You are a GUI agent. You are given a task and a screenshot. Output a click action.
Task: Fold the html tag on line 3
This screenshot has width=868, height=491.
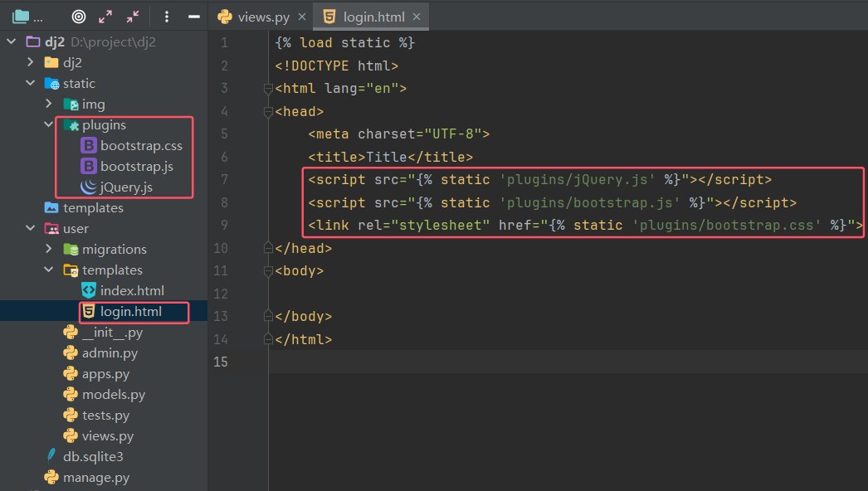268,89
